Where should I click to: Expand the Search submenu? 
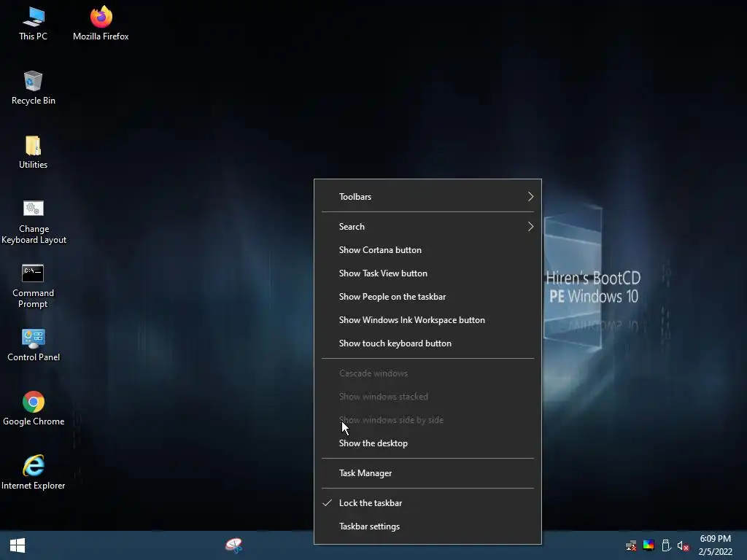[427, 227]
